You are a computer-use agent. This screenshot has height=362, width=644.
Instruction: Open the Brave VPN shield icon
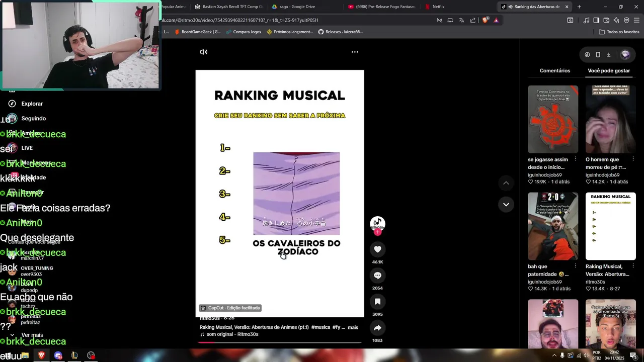coord(626,20)
